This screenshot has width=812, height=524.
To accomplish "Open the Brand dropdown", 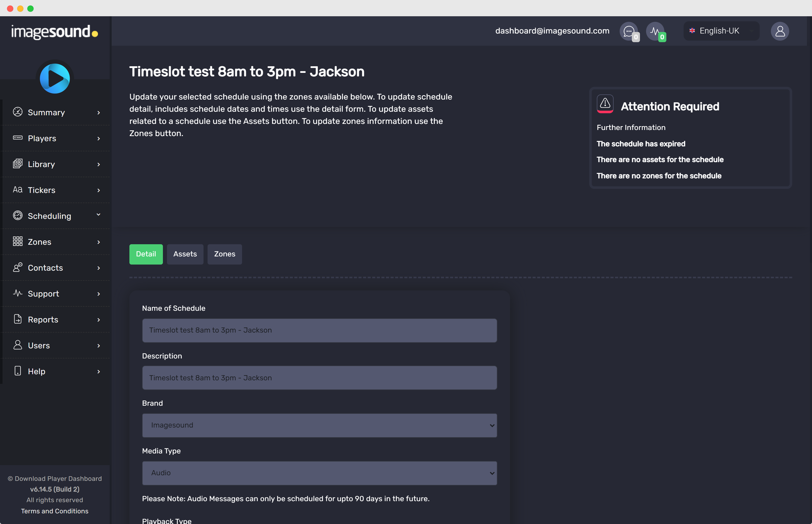I will tap(319, 425).
